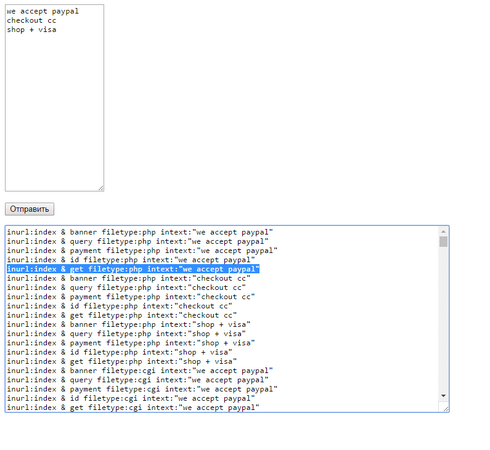Click the scrollbar down arrow in results box
Image resolution: width=490 pixels, height=450 pixels.
[443, 396]
